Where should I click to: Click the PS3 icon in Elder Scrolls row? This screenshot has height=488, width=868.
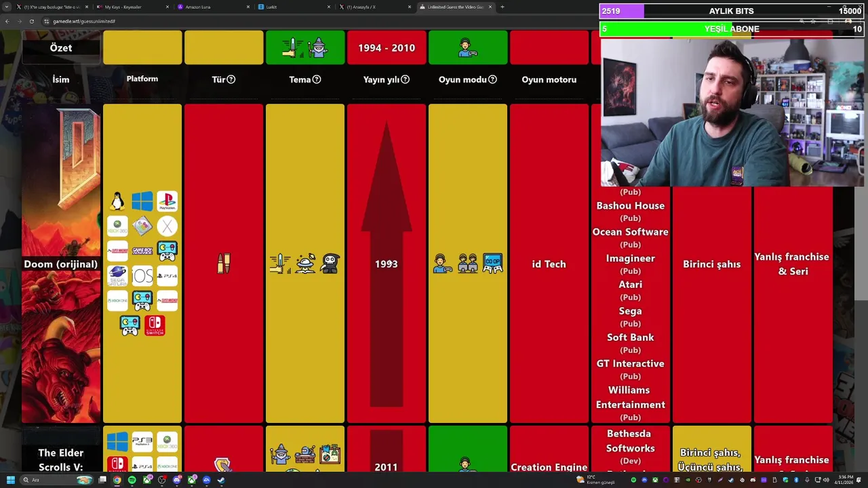point(142,442)
